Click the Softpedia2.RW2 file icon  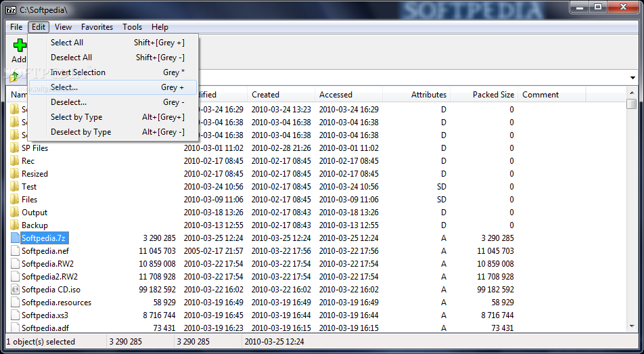(x=15, y=276)
